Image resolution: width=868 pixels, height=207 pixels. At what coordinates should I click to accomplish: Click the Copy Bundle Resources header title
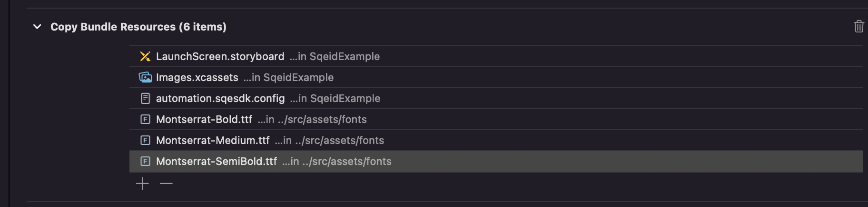pyautogui.click(x=138, y=27)
